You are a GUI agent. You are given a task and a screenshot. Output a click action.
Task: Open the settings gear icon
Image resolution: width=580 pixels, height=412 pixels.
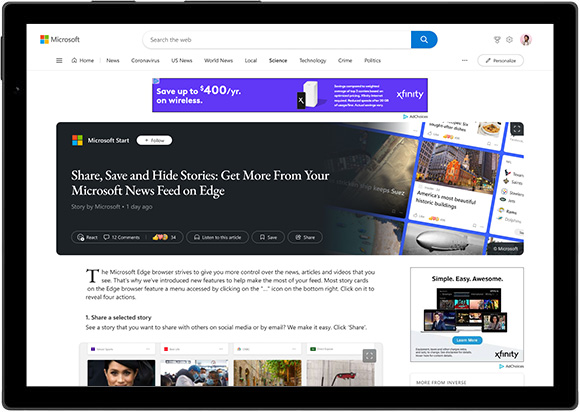pos(509,40)
